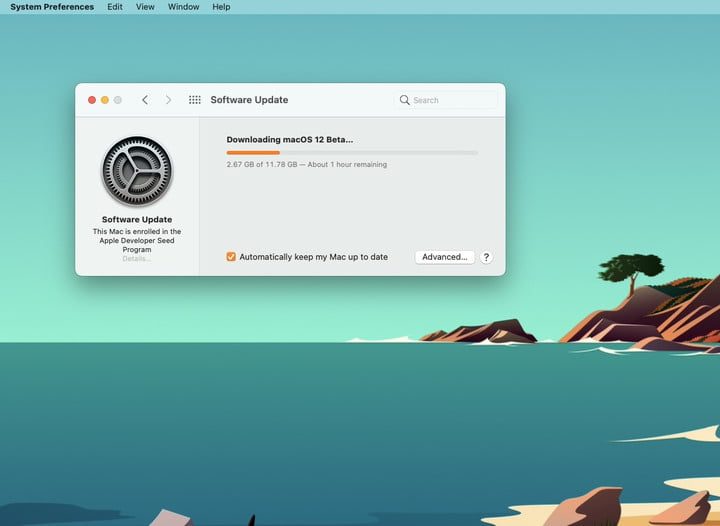Click the Details... link under Seed Program
720x526 pixels.
coord(137,259)
